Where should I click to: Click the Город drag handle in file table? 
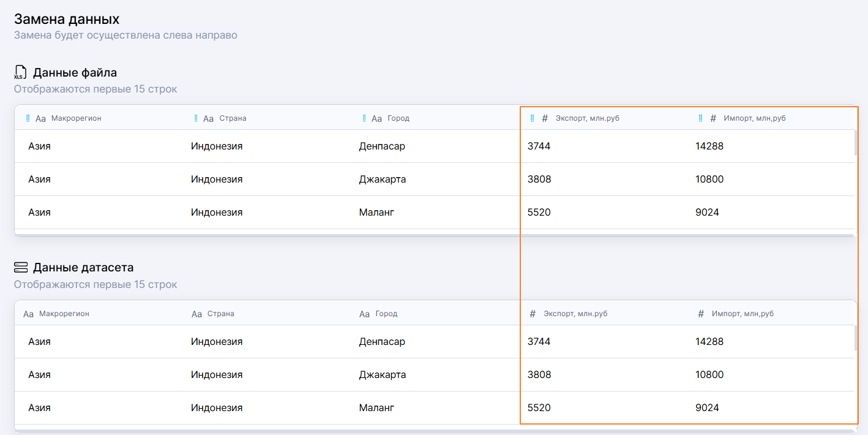pos(364,118)
